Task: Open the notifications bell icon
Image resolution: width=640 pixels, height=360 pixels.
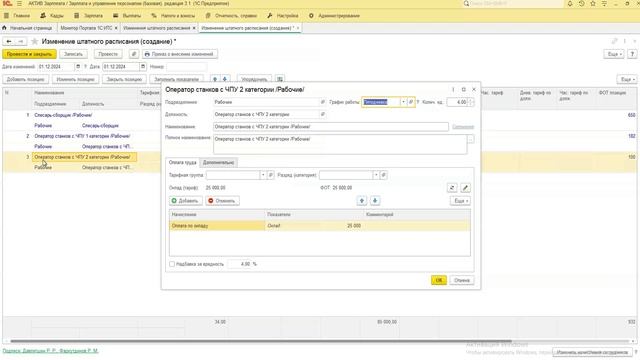Action: (570, 4)
